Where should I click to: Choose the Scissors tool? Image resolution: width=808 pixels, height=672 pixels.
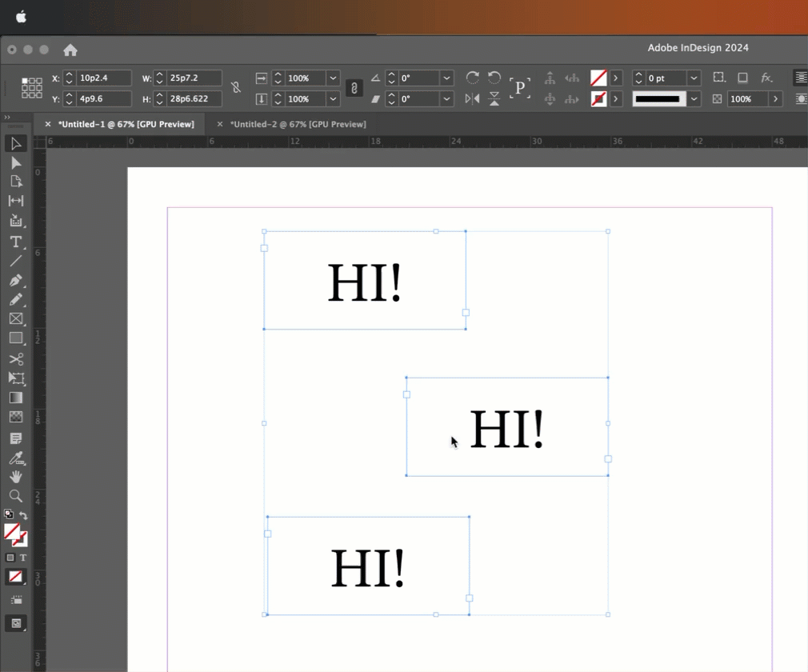16,358
